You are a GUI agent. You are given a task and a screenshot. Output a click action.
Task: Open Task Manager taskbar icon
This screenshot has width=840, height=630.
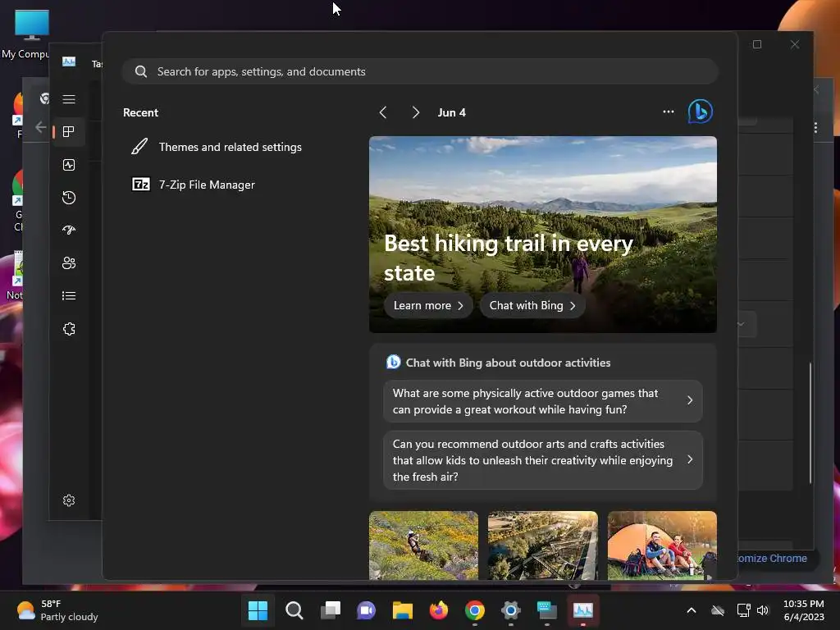[x=583, y=610]
